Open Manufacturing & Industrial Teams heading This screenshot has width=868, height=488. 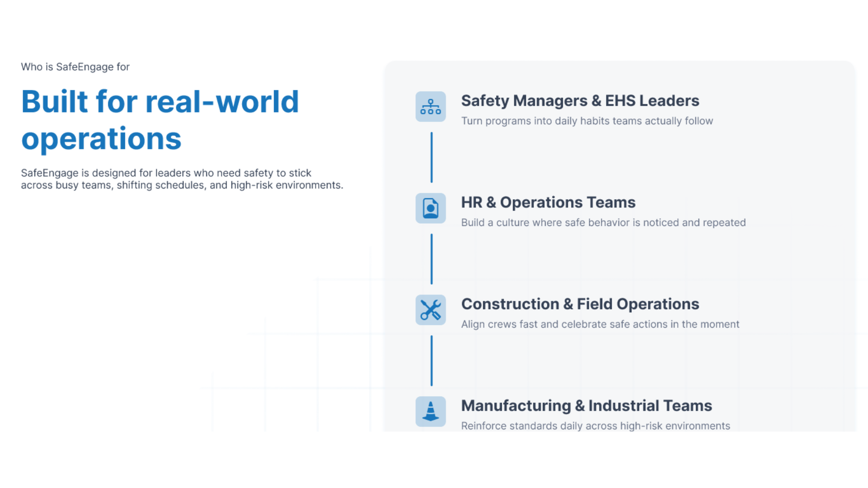586,406
